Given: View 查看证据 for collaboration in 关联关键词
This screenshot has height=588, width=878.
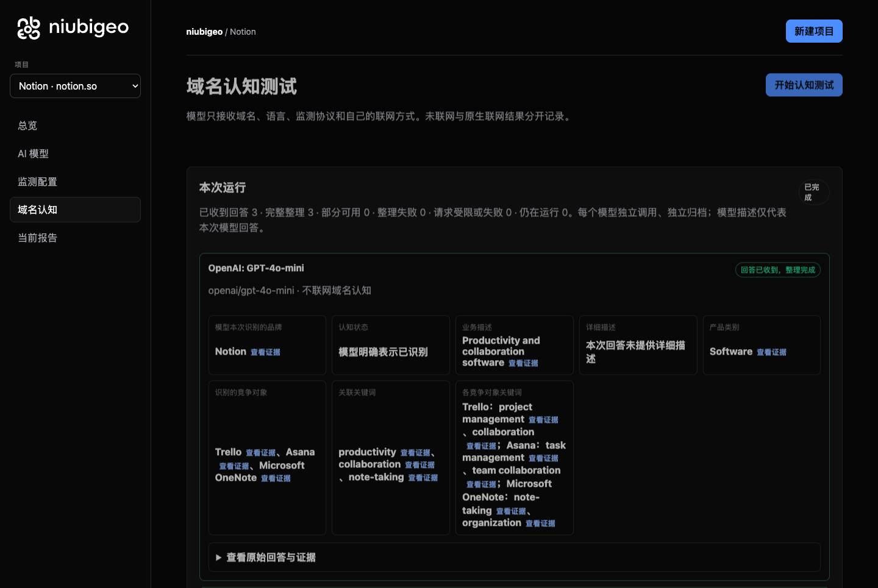Looking at the screenshot, I should point(420,465).
